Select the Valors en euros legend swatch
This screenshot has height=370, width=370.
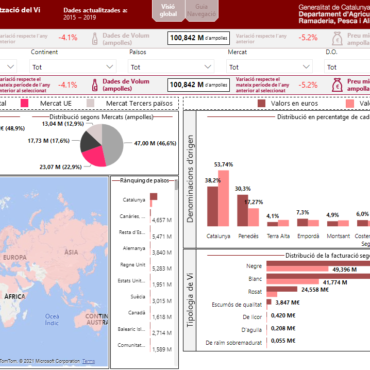[x=262, y=103]
